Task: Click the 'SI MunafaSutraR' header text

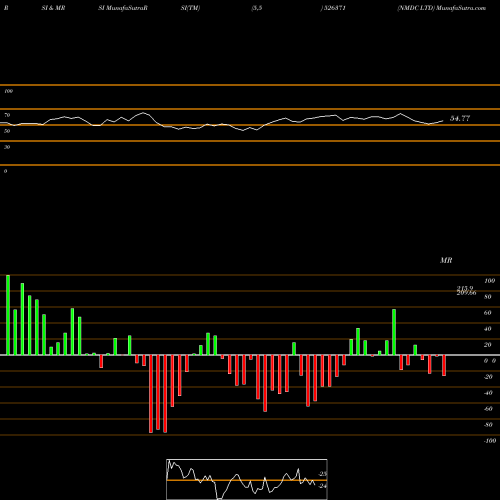Action: coord(123,8)
